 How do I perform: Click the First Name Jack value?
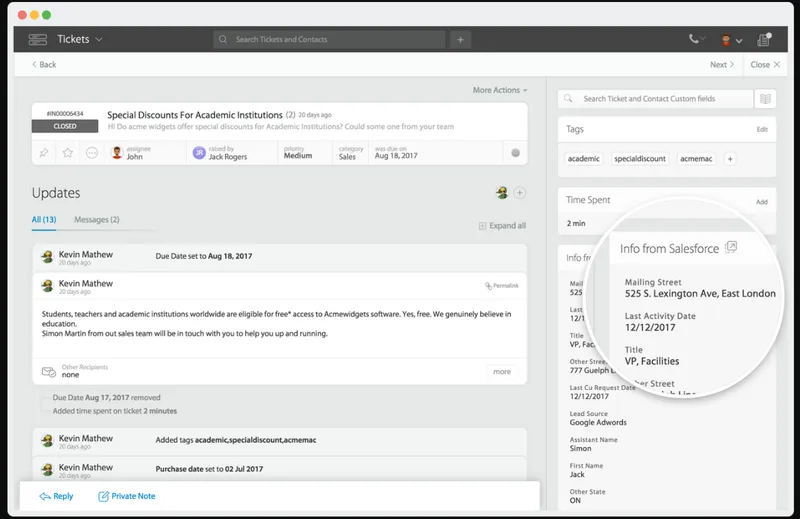pyautogui.click(x=577, y=475)
